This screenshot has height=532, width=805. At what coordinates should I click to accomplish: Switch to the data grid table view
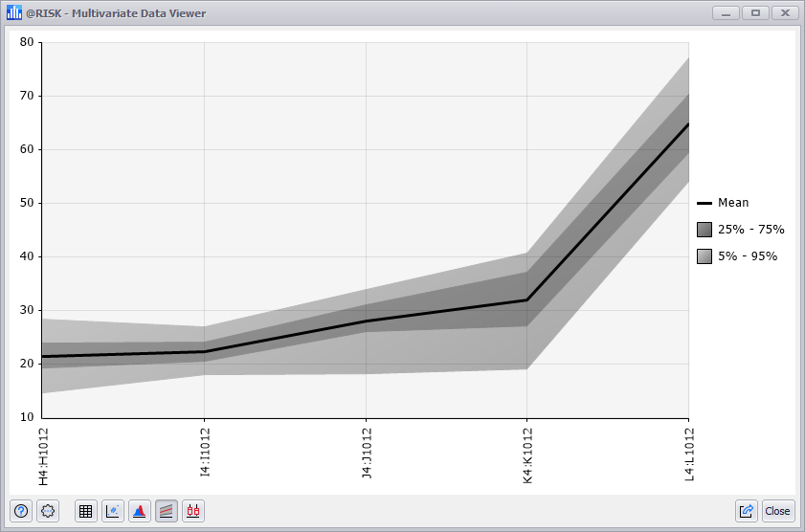tap(86, 511)
